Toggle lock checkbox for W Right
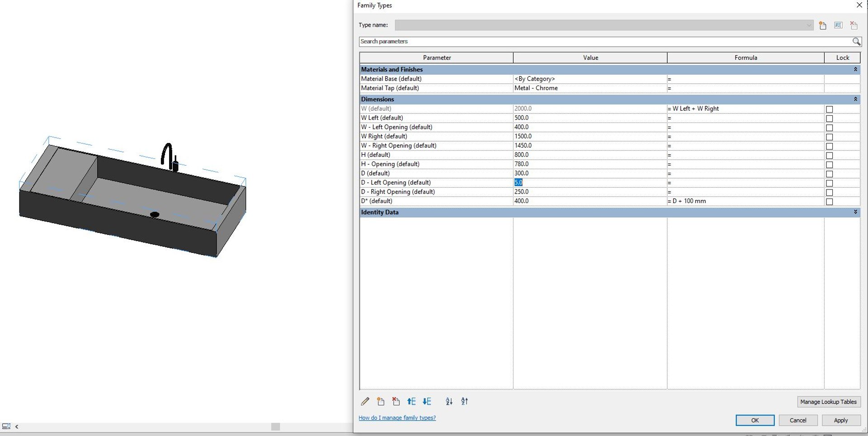Screen dimensions: 868x436 [829, 137]
